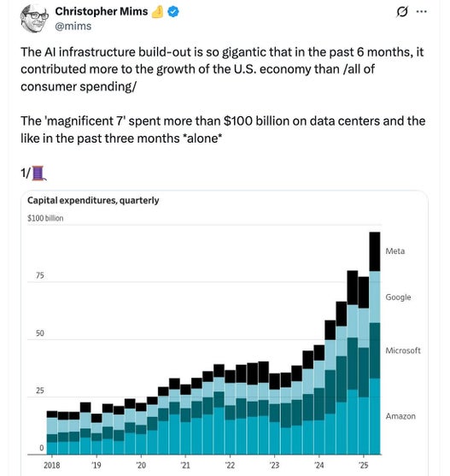Open Christopher Mims' profile avatar
The height and width of the screenshot is (476, 450).
click(34, 19)
